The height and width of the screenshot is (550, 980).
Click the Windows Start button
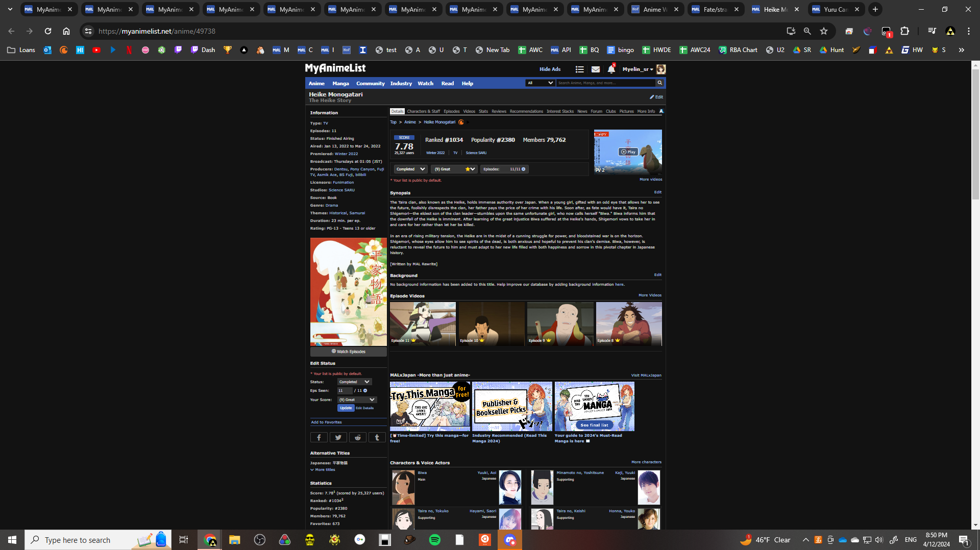click(x=12, y=540)
